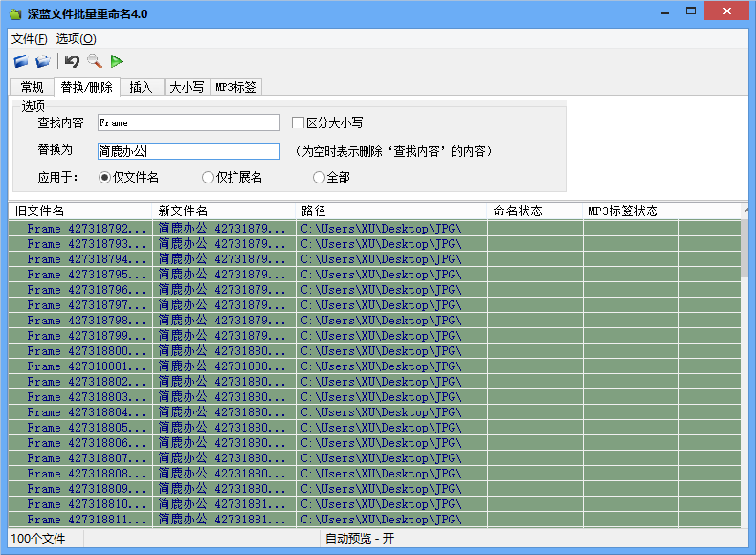Switch to the 插入 tab
This screenshot has height=555, width=756.
pos(142,87)
